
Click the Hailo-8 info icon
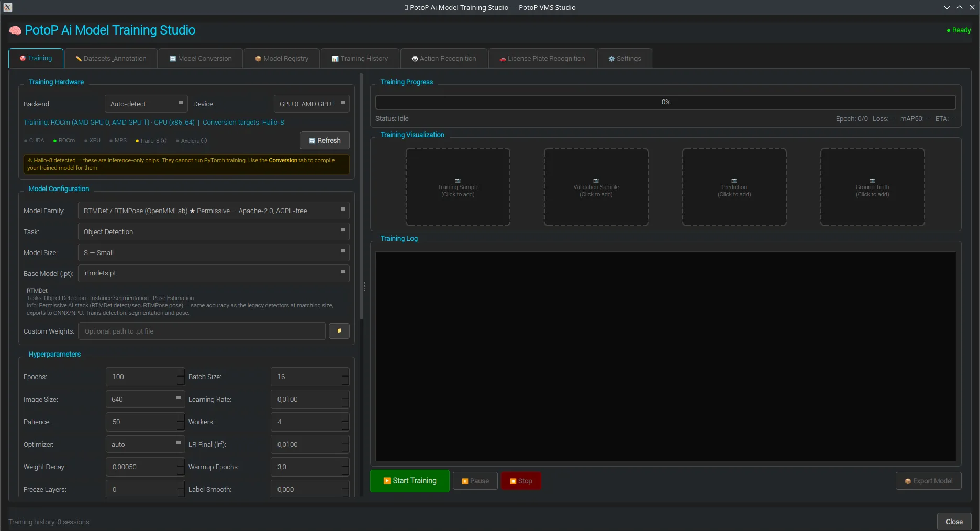pyautogui.click(x=164, y=141)
